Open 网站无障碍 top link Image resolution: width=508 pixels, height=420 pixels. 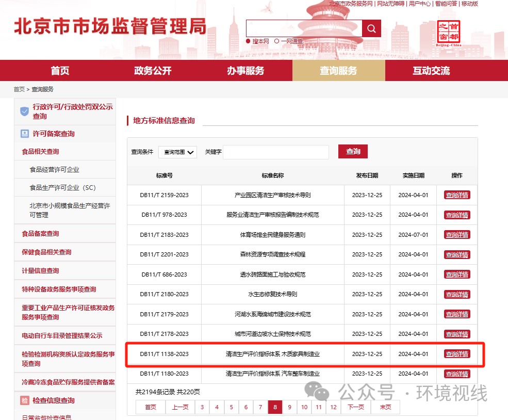[x=391, y=4]
